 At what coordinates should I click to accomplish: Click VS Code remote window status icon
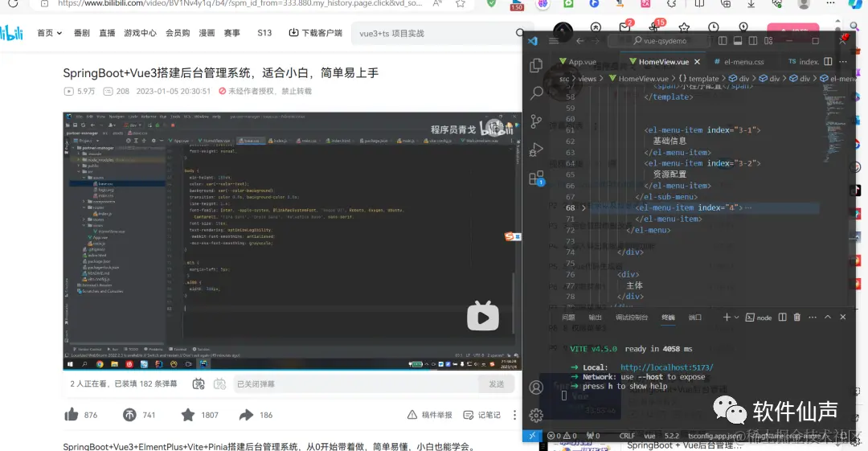[x=531, y=436]
